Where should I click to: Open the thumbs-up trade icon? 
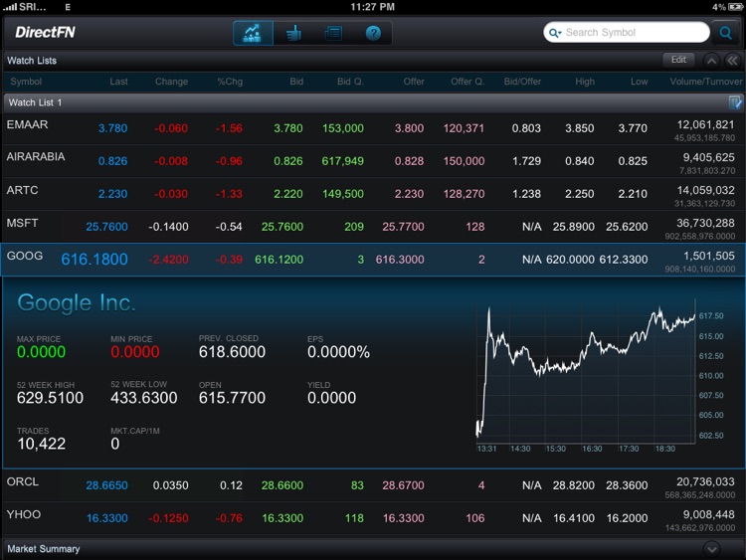[x=293, y=33]
